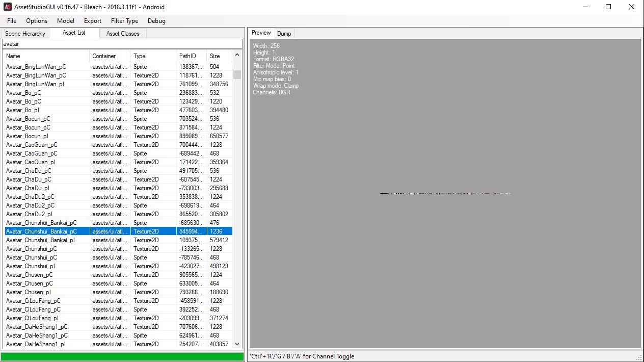This screenshot has height=362, width=644.
Task: Select Avatar_CaoGuan_pC Sprite row sized 468
Action: coord(118,153)
